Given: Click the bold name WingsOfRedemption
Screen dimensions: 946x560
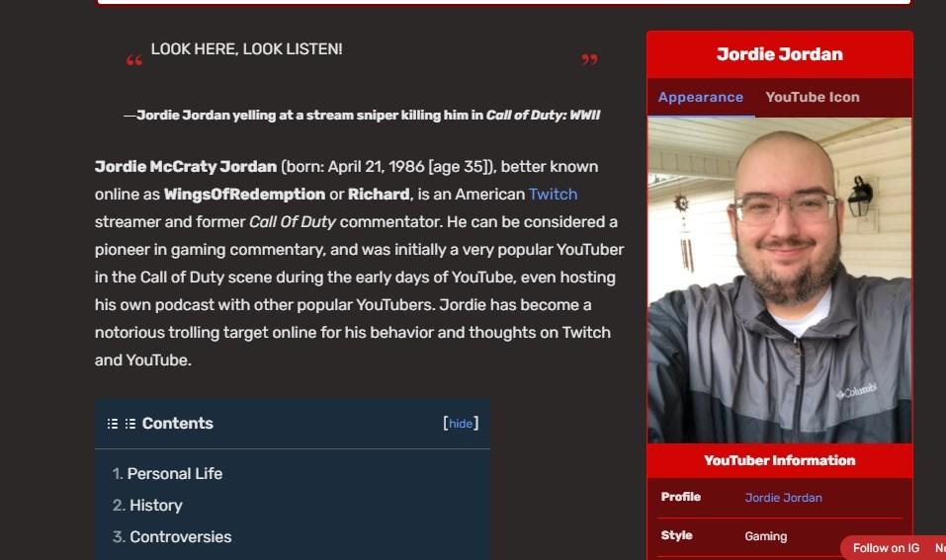Looking at the screenshot, I should (244, 195).
